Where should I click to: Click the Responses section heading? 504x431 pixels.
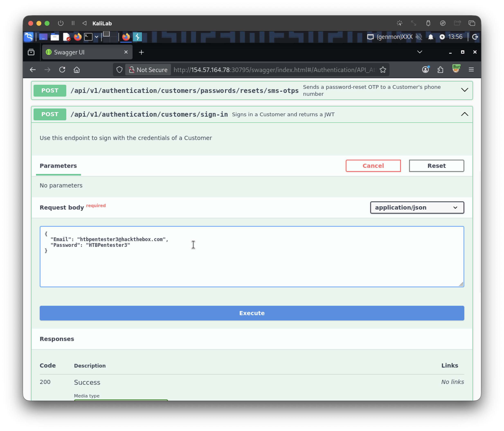click(57, 339)
